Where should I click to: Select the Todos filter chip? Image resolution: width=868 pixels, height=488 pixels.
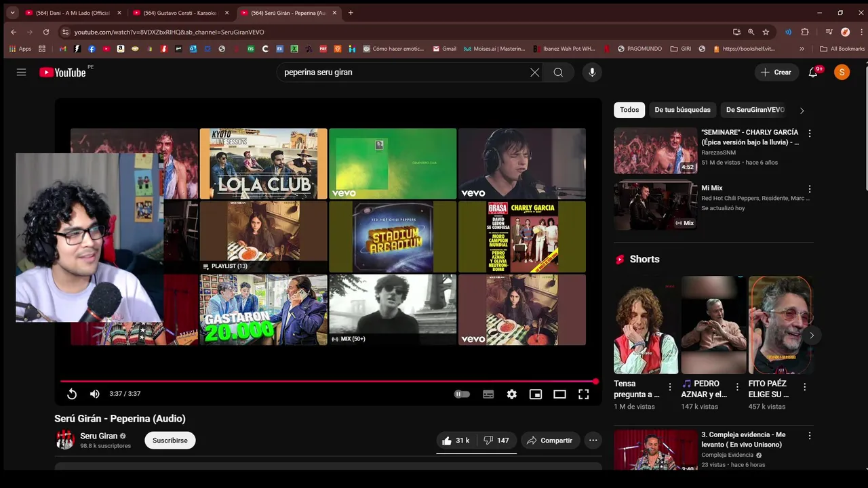click(x=629, y=110)
